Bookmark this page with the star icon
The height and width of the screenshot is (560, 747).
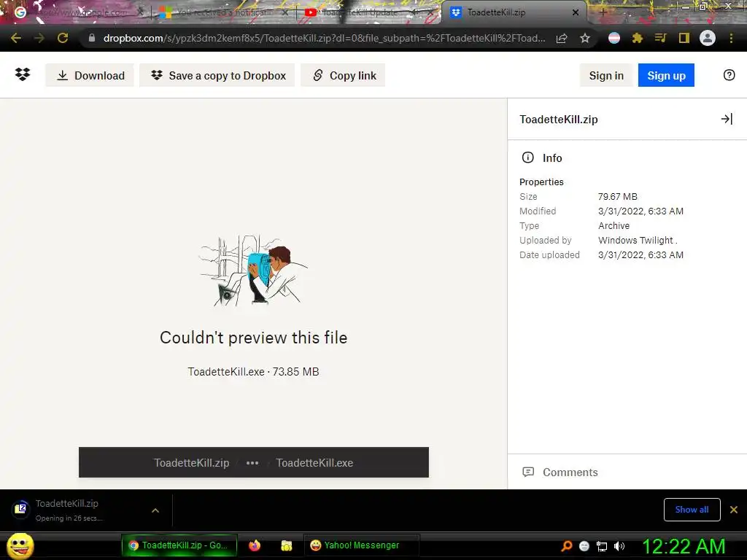tap(585, 38)
